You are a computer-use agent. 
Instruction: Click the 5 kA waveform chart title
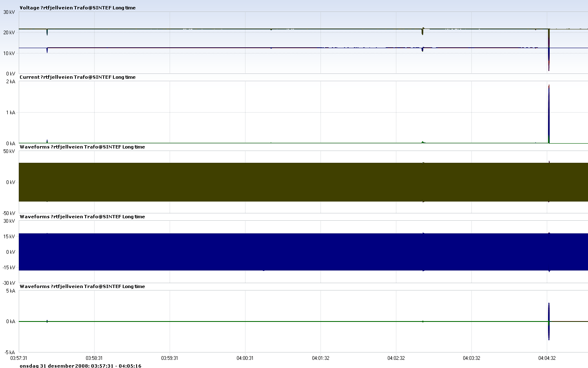click(82, 286)
